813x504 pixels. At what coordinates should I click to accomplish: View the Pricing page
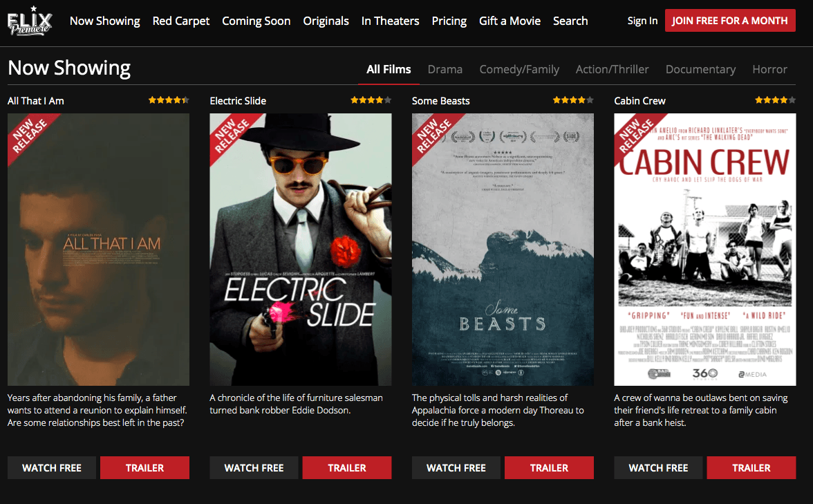pyautogui.click(x=449, y=21)
